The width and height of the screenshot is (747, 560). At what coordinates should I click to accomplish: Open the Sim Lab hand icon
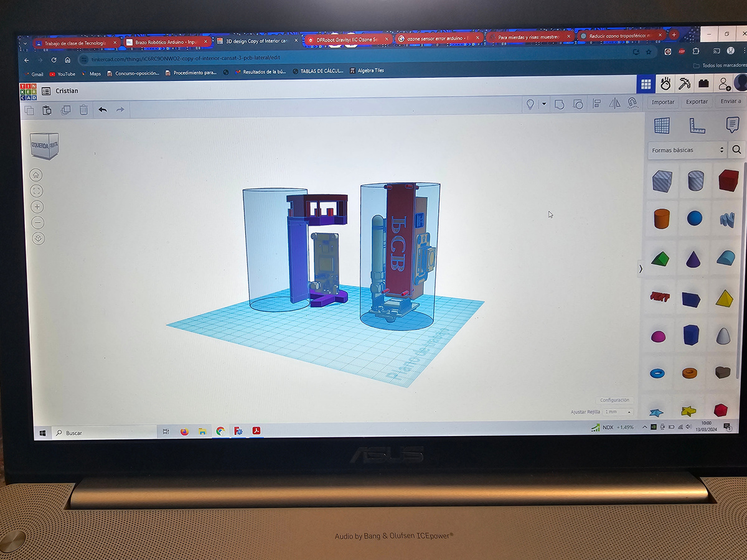(x=665, y=83)
